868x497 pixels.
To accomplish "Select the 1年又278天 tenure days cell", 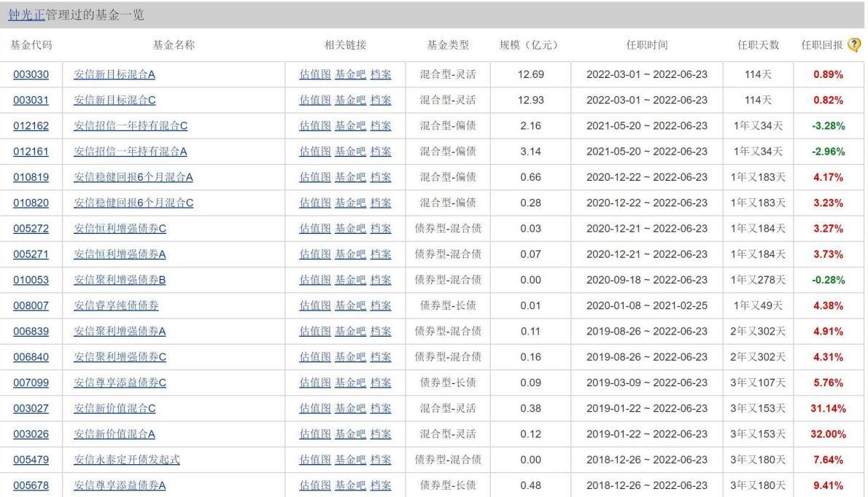I will [758, 280].
